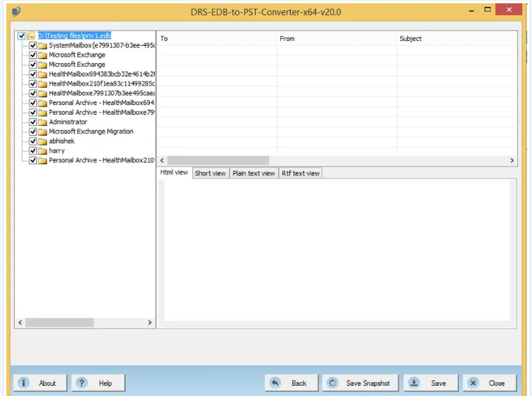Toggle the abhishek mailbox checkbox
This screenshot has height=396, width=532.
coord(33,141)
